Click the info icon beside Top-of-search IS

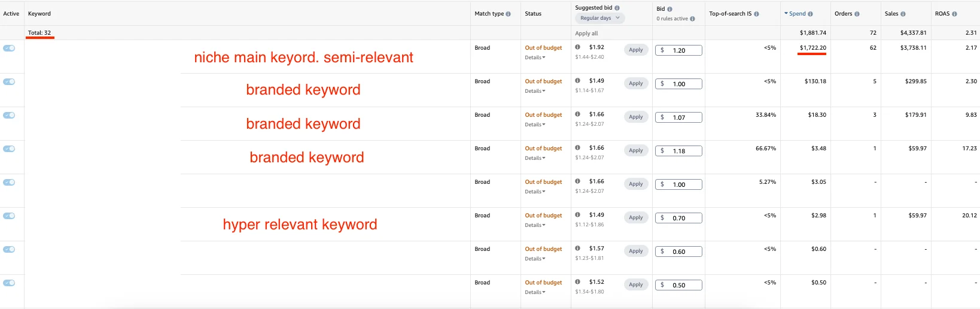pyautogui.click(x=756, y=14)
